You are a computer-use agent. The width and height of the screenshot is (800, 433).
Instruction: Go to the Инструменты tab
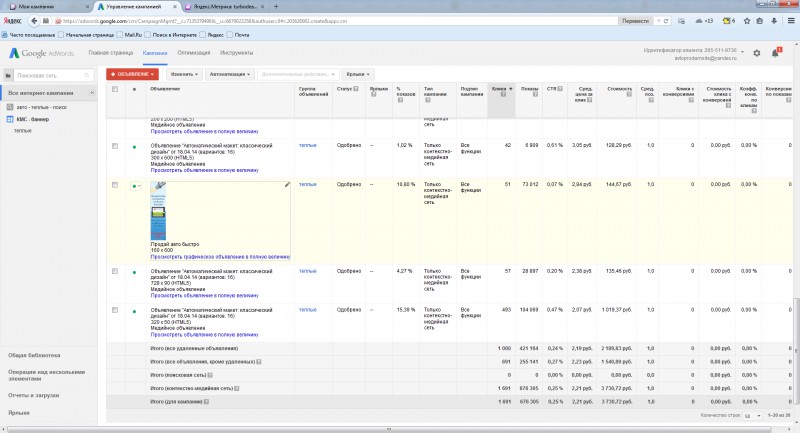point(236,51)
